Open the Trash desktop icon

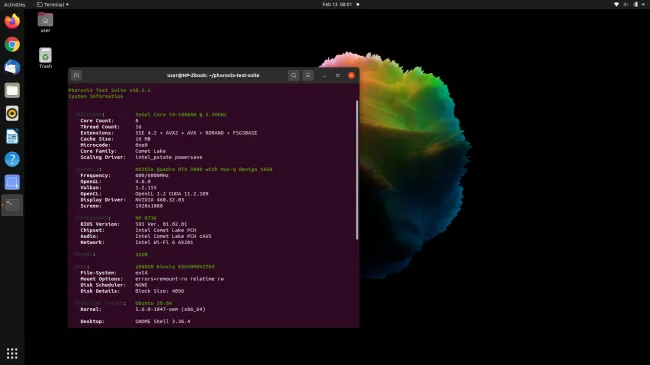(45, 58)
